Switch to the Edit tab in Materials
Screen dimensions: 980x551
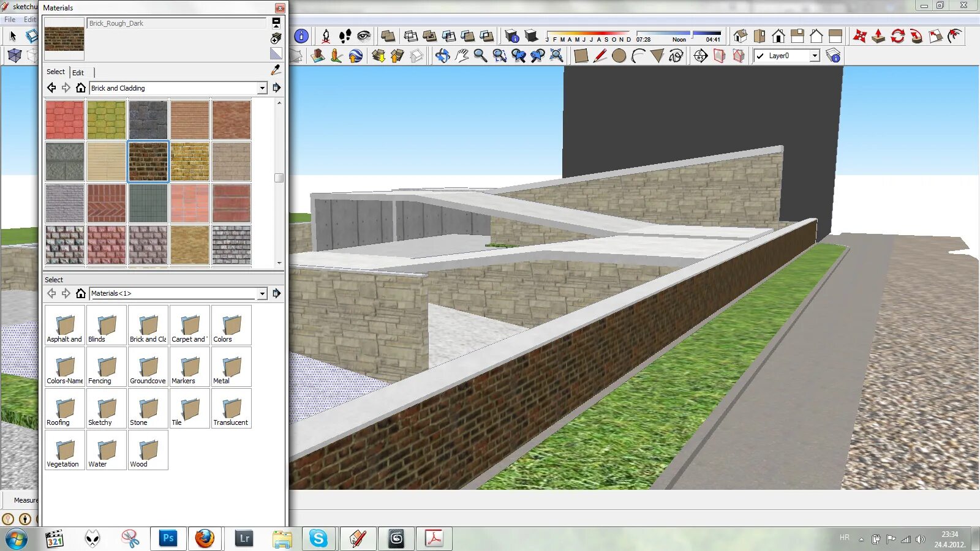coord(78,72)
